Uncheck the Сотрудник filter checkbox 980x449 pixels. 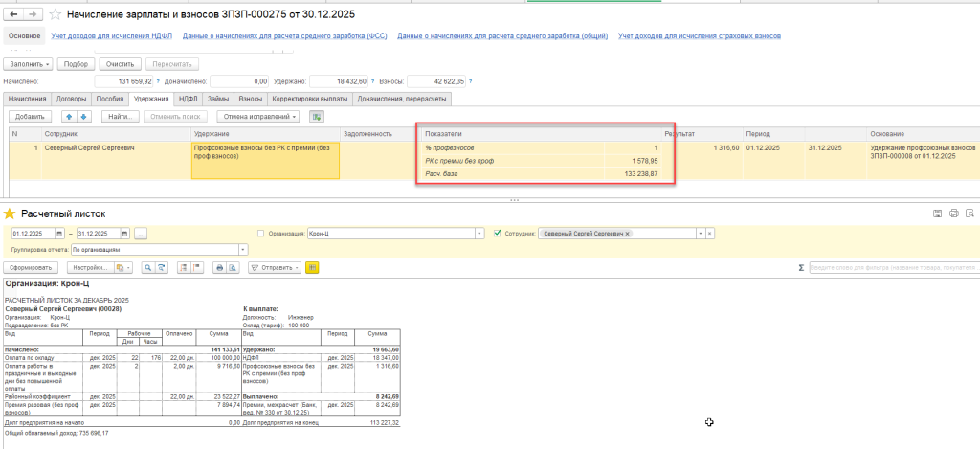[x=498, y=233]
